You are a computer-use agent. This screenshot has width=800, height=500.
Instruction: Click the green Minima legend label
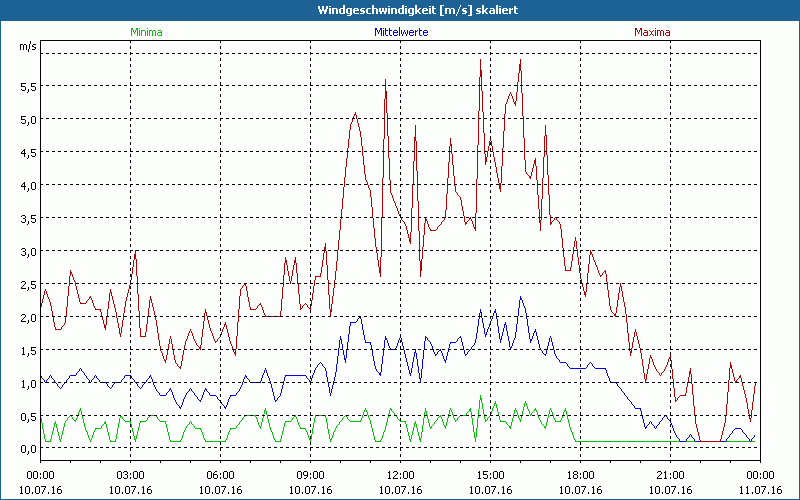point(145,32)
